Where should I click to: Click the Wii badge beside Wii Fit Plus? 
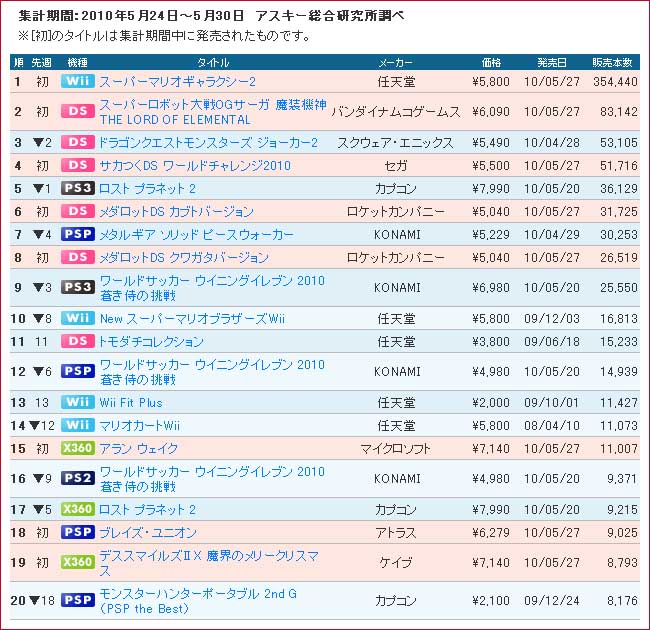tap(78, 402)
